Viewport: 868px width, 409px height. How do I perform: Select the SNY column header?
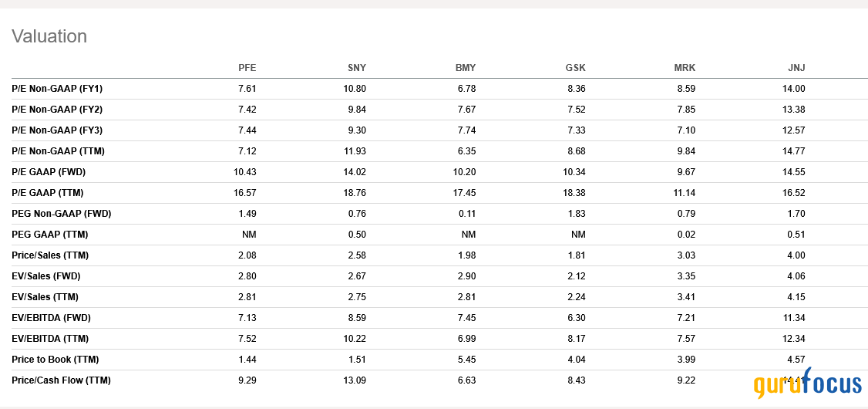pyautogui.click(x=356, y=68)
